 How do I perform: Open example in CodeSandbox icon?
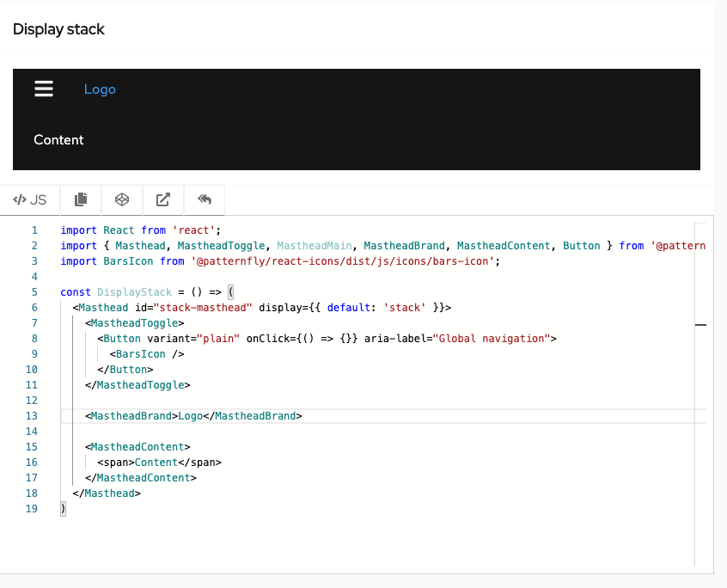pyautogui.click(x=122, y=199)
